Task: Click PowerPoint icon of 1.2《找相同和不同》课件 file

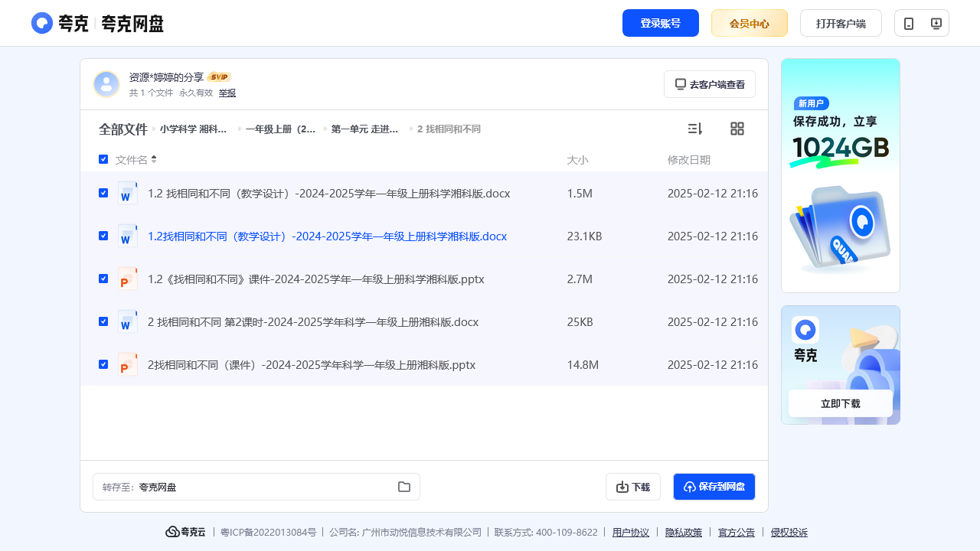Action: pos(128,279)
